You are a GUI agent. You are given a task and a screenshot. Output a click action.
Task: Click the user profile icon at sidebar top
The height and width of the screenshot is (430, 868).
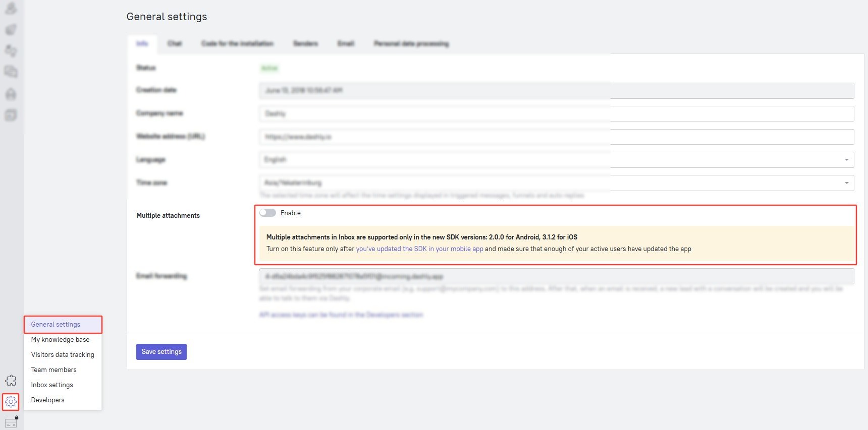coord(11,8)
